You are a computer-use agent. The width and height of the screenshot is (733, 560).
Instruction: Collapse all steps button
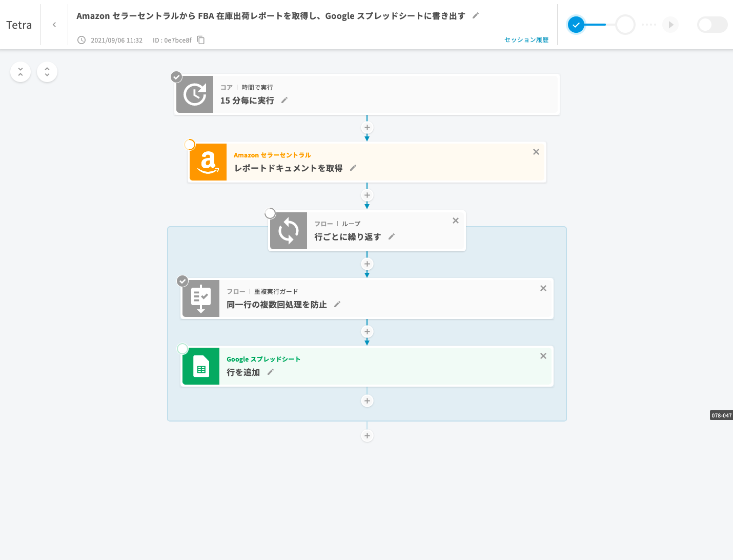[21, 72]
